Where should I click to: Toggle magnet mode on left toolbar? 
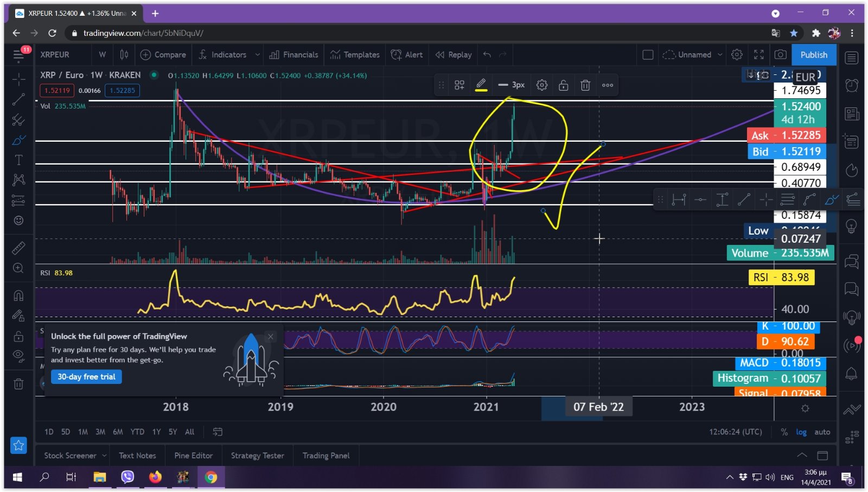[18, 295]
